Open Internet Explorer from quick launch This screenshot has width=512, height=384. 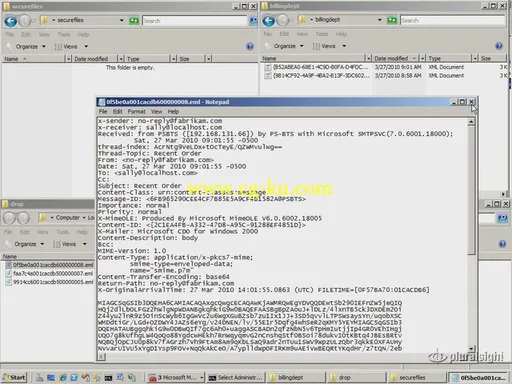(x=63, y=378)
